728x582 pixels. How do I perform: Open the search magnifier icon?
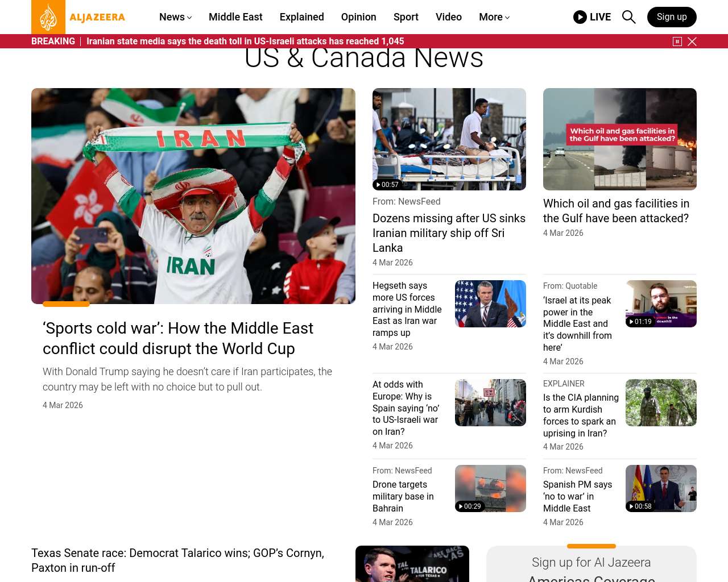point(628,17)
